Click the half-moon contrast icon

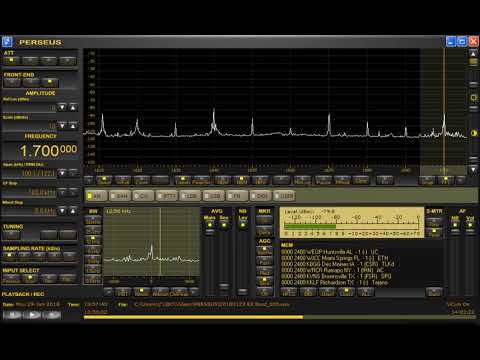click(474, 133)
